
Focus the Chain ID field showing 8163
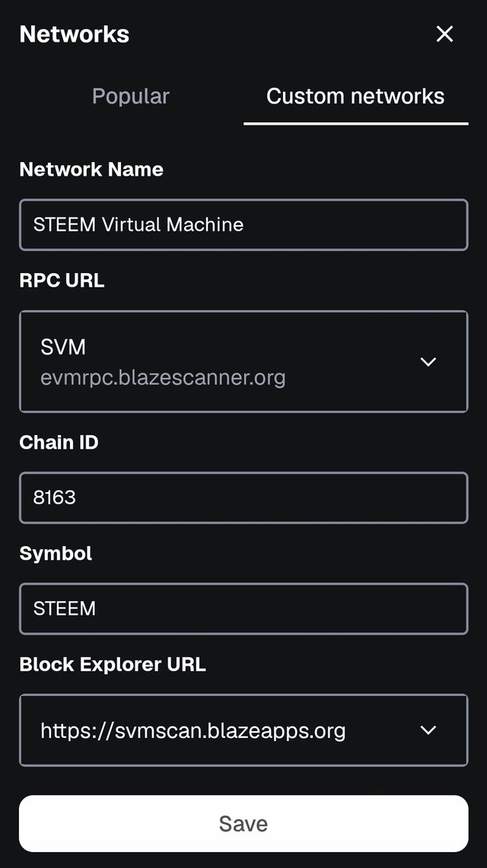point(243,498)
